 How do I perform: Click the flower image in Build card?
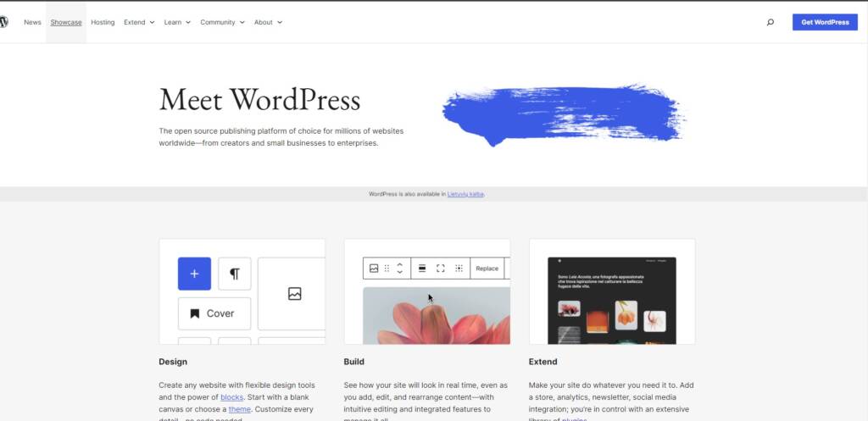coord(437,316)
